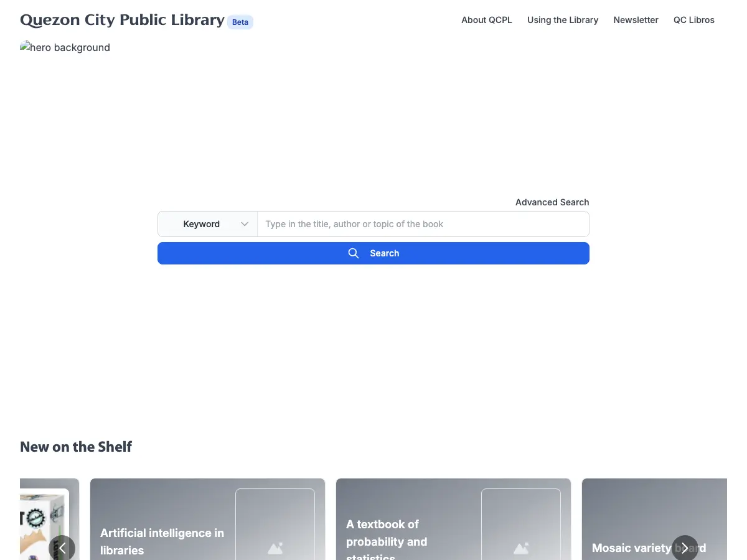Viewport: 747px width, 560px height.
Task: Open the textbook of probability and statistics card
Action: pyautogui.click(x=453, y=520)
